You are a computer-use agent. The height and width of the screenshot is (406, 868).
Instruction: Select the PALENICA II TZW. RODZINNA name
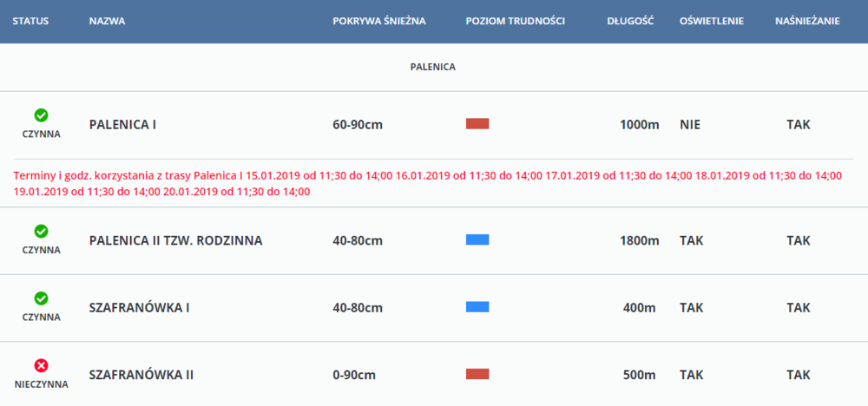pyautogui.click(x=175, y=240)
